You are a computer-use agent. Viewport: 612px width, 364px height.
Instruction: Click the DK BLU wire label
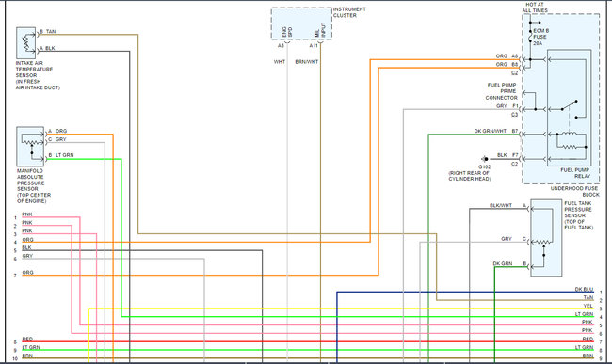(584, 289)
